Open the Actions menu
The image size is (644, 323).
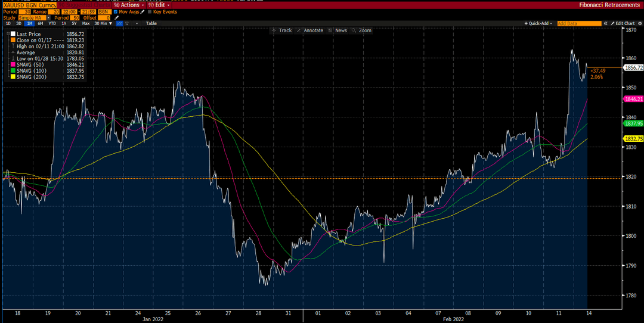point(129,5)
